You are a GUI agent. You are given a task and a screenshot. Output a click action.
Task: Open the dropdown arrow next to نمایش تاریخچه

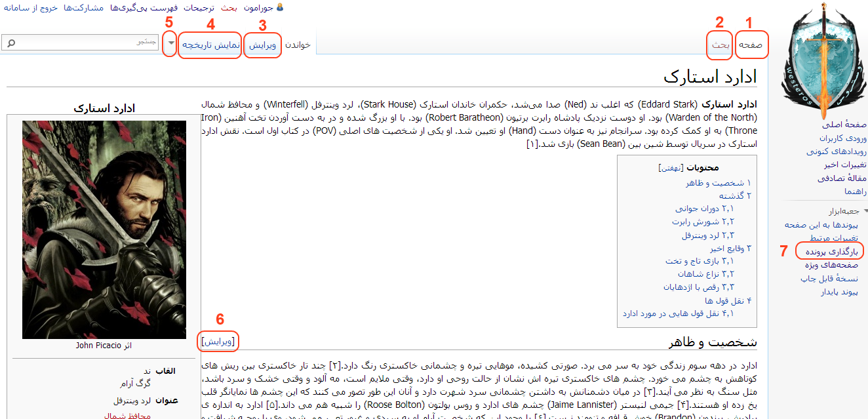170,43
